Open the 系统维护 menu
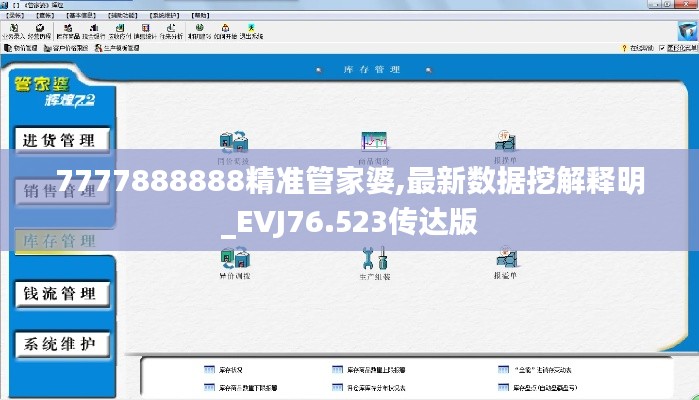 164,15
